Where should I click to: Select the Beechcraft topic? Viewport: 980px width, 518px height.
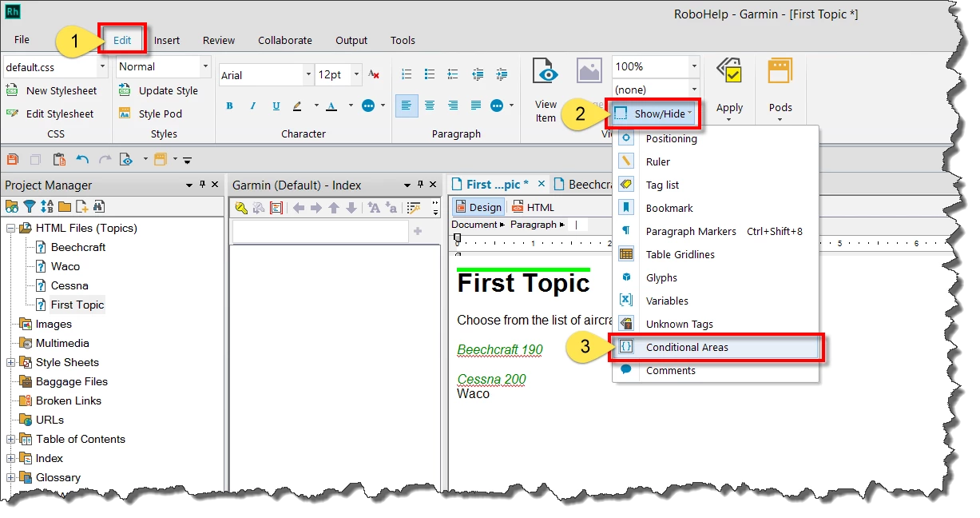coord(78,247)
